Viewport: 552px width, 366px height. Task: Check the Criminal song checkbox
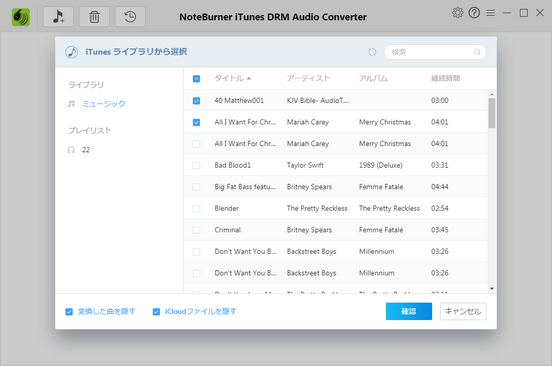coord(196,230)
